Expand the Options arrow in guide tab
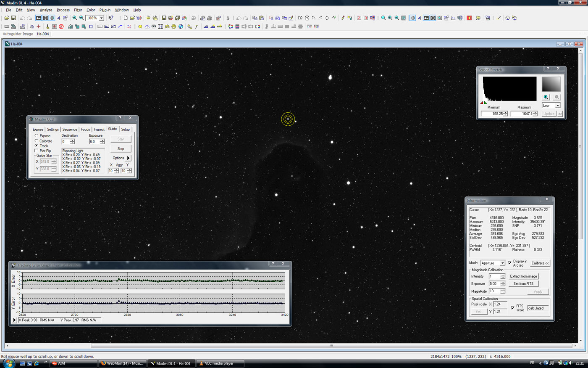 [129, 158]
